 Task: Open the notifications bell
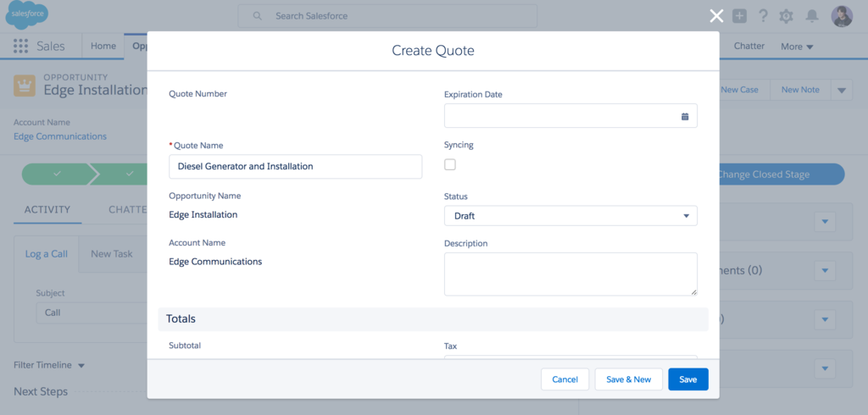tap(811, 16)
